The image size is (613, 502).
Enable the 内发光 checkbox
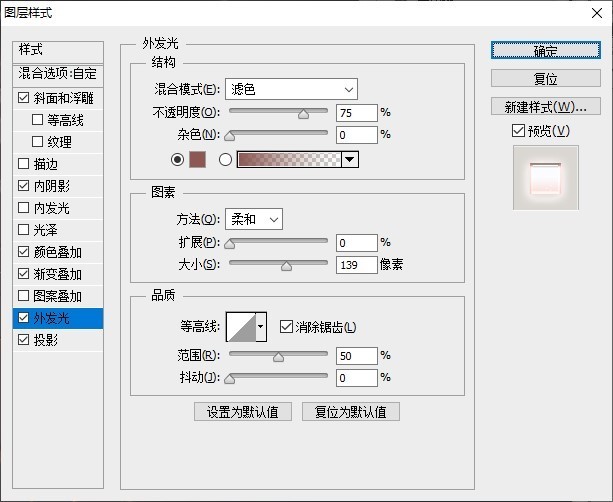(x=23, y=208)
